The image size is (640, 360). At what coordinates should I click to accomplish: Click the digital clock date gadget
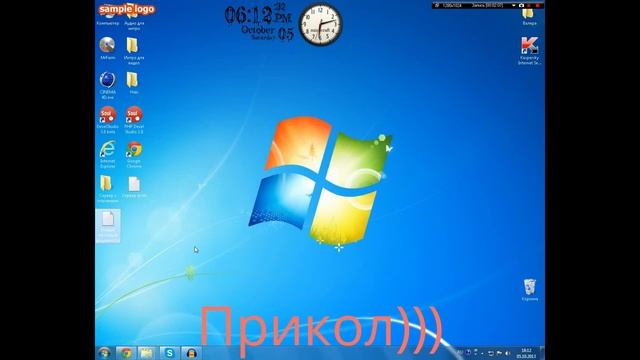tap(259, 22)
